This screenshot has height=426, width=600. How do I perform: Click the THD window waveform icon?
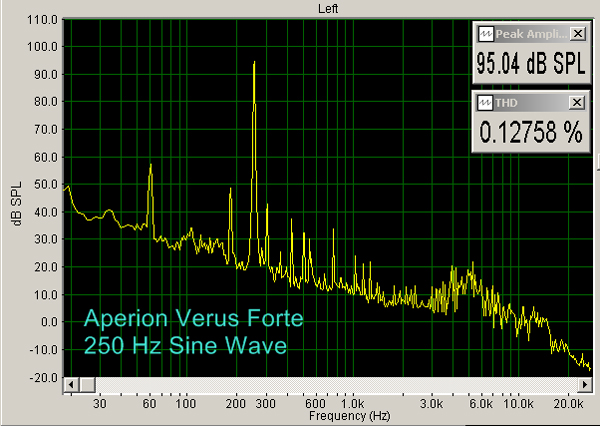485,103
